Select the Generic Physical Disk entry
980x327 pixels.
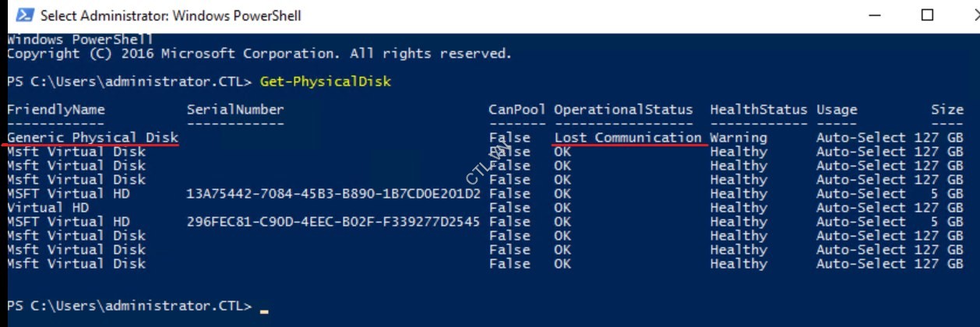93,138
